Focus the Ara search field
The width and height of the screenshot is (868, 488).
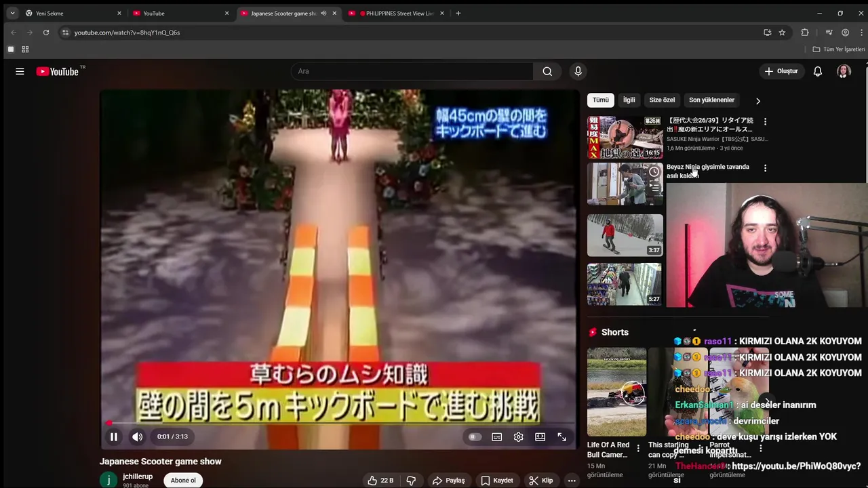point(412,71)
